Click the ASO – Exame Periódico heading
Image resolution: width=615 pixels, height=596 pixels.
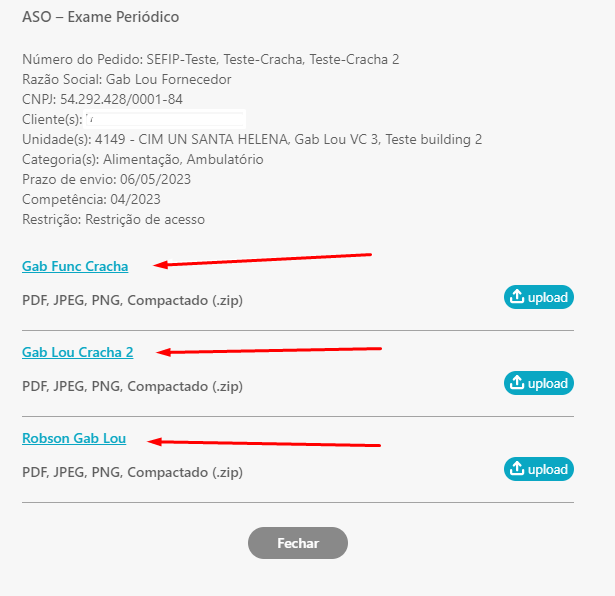click(100, 17)
